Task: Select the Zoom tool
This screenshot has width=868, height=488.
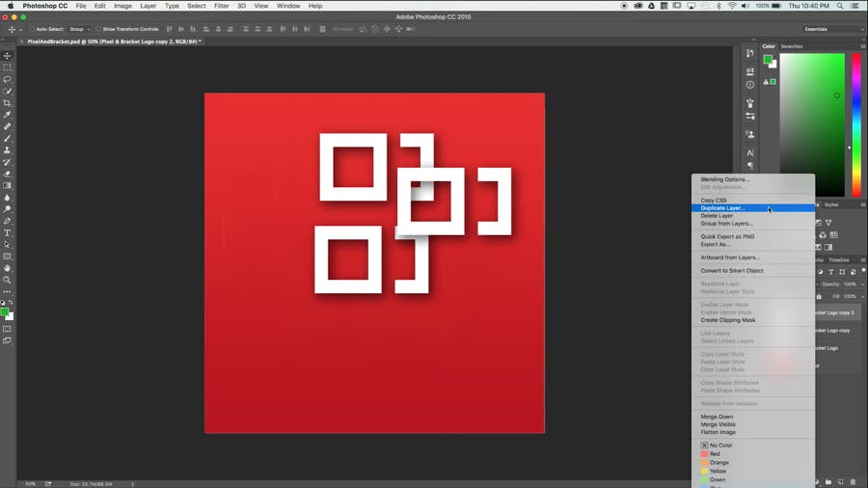Action: [7, 280]
